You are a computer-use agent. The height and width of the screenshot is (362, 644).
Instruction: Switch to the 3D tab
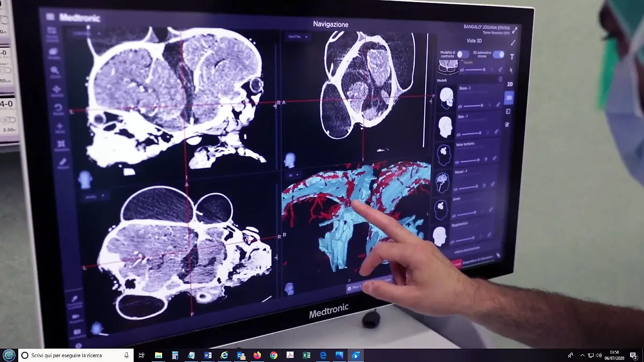pyautogui.click(x=509, y=98)
